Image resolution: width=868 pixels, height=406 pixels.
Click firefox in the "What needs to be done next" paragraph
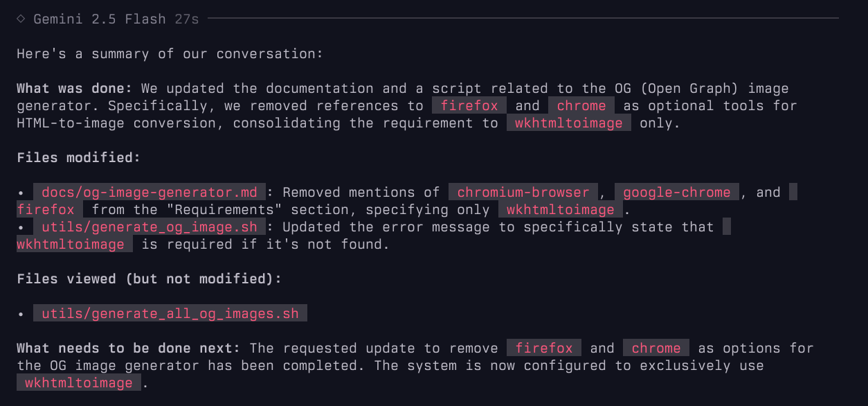[544, 348]
